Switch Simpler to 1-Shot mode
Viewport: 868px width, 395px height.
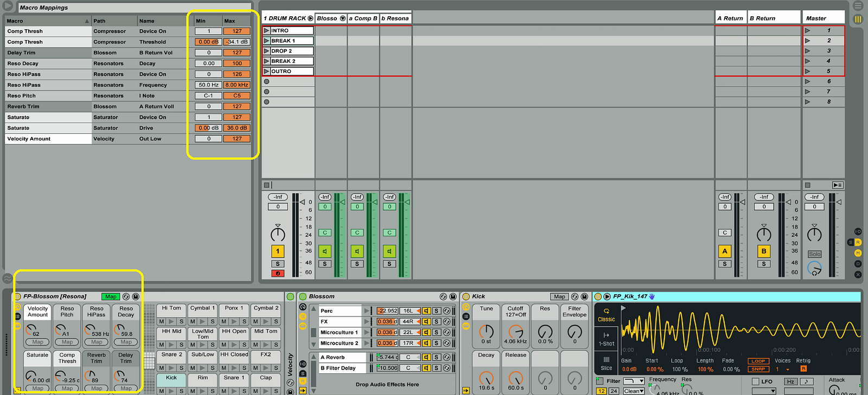[606, 339]
